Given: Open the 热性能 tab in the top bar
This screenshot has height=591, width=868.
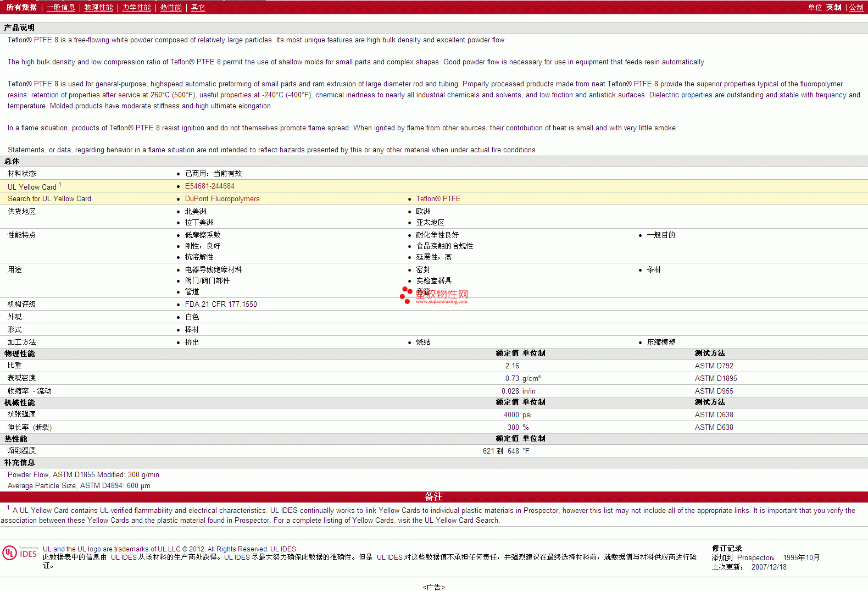Looking at the screenshot, I should [171, 7].
